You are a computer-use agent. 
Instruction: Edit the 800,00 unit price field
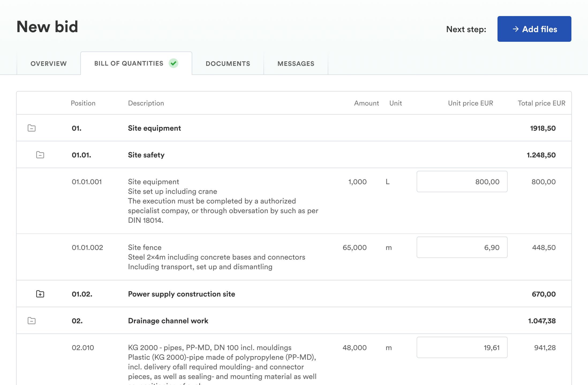tap(462, 182)
